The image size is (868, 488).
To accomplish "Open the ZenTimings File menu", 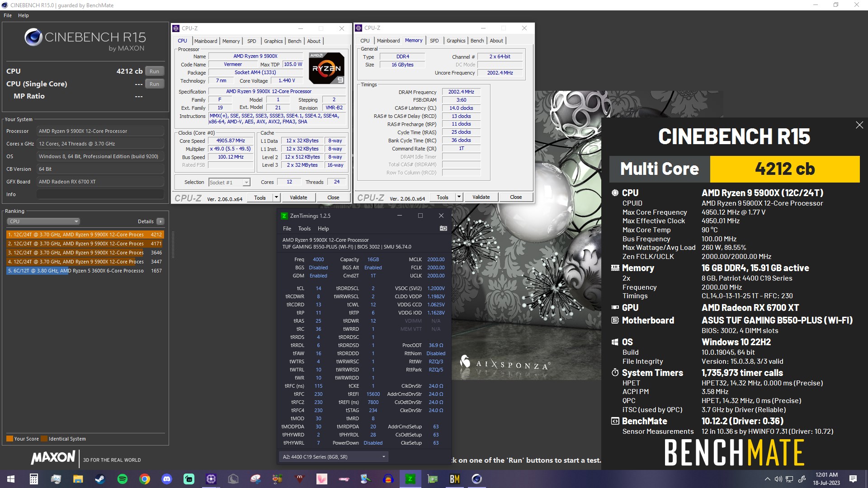I will click(x=287, y=229).
